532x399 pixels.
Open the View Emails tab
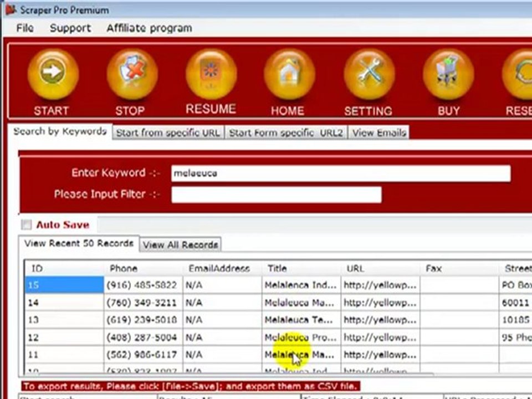tap(379, 132)
